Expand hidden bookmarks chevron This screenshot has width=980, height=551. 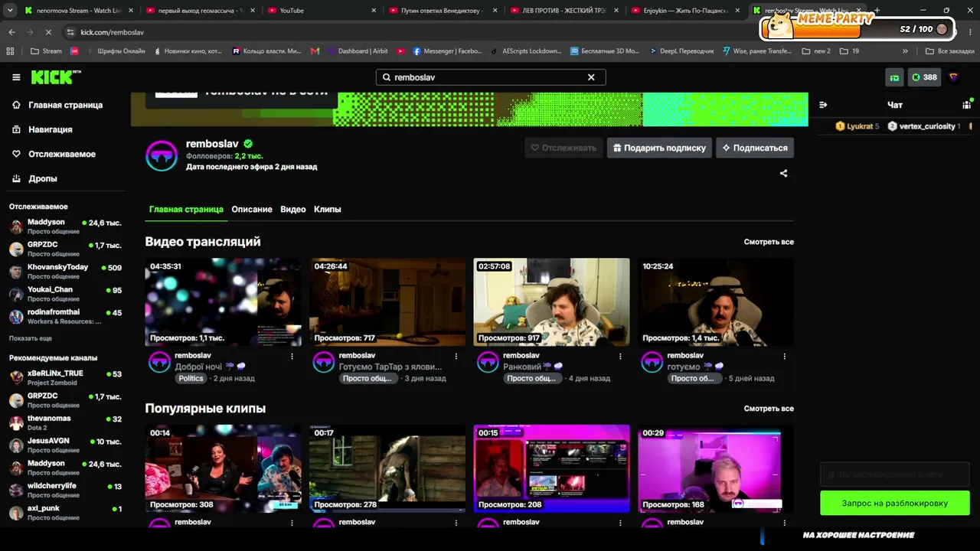coord(905,51)
